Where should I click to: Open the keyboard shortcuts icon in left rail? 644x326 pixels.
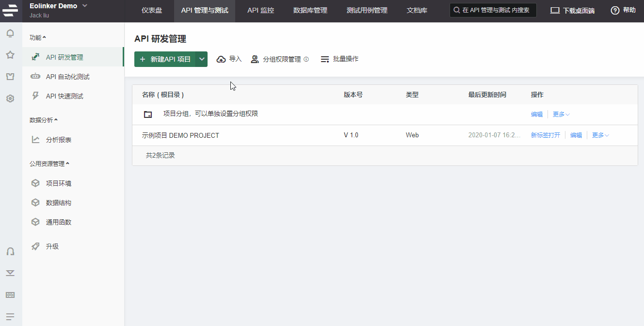click(10, 295)
